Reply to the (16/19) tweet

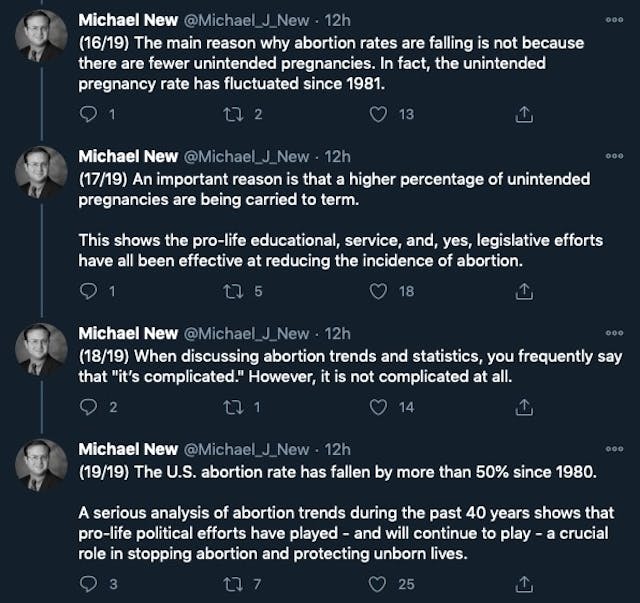tap(87, 115)
